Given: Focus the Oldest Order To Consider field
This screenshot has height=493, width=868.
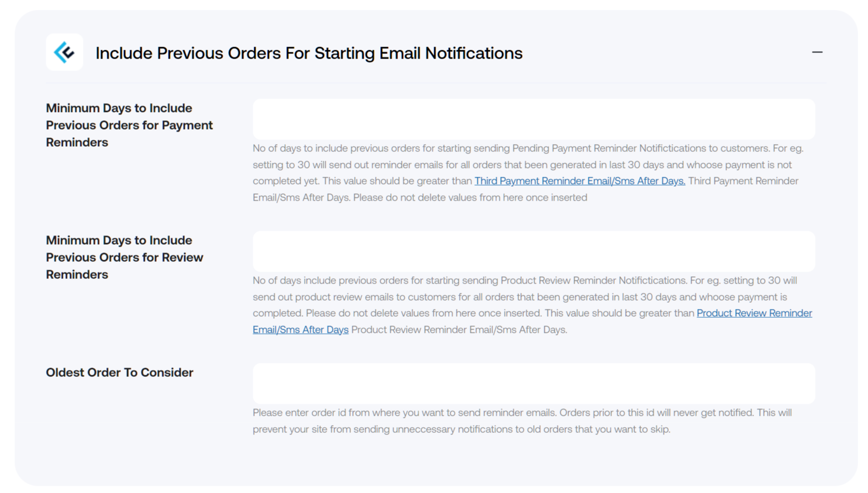Looking at the screenshot, I should point(534,384).
